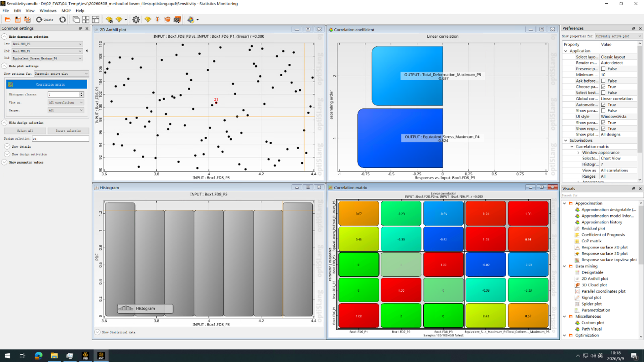Open the Windows menu

48,10
